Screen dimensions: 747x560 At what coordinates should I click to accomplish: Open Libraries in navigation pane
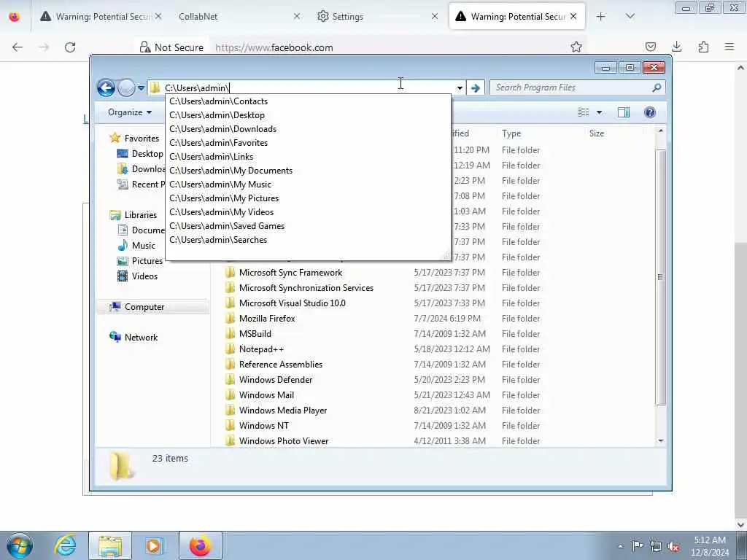coord(141,215)
